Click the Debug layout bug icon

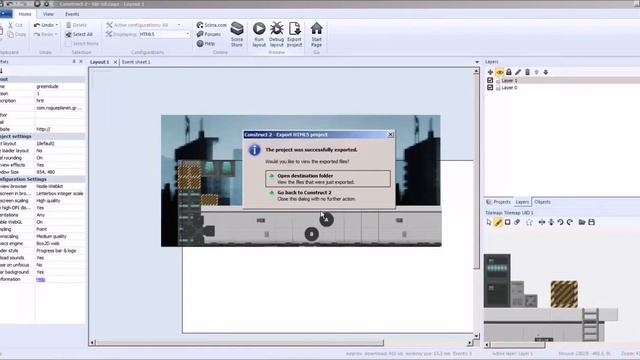(x=276, y=29)
